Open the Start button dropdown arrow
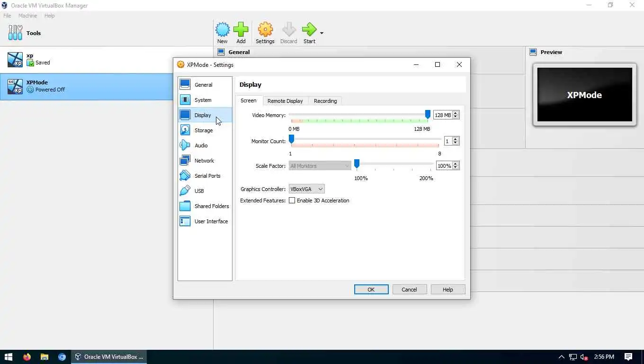 click(x=322, y=33)
